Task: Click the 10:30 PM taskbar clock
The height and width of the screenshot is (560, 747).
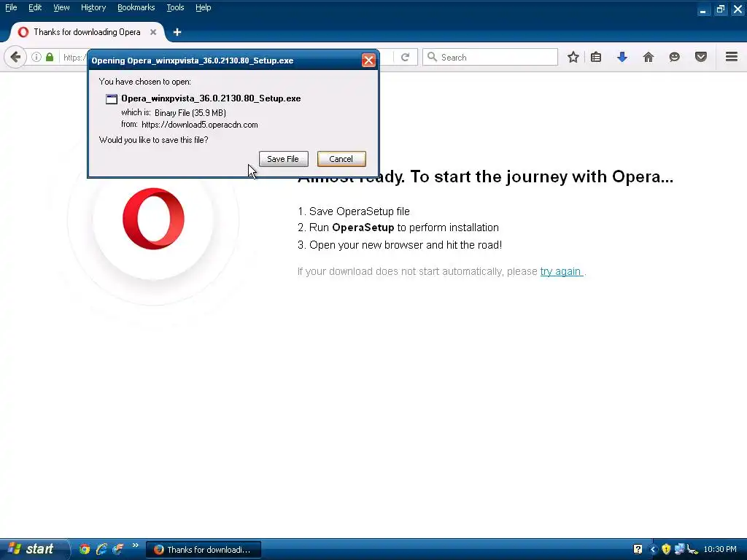Action: tap(720, 550)
